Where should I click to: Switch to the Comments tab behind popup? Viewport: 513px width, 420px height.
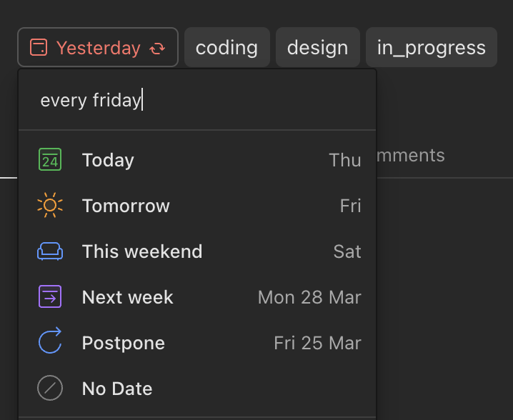(x=412, y=155)
